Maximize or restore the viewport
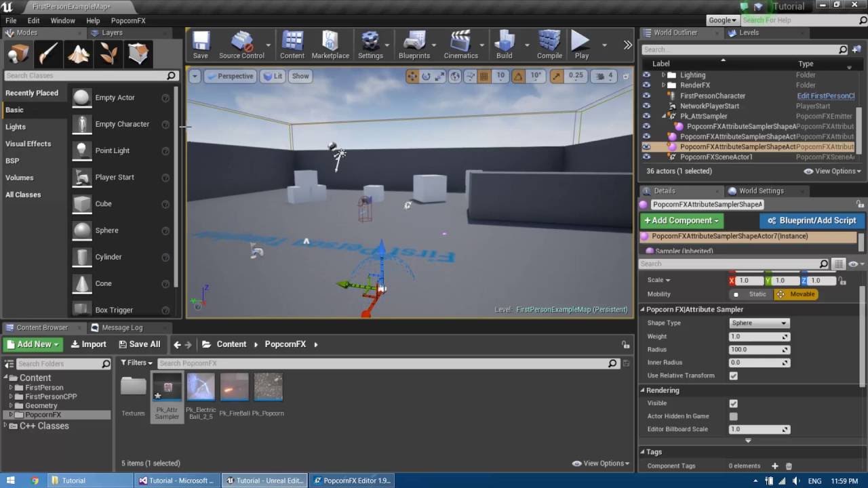 pyautogui.click(x=626, y=76)
